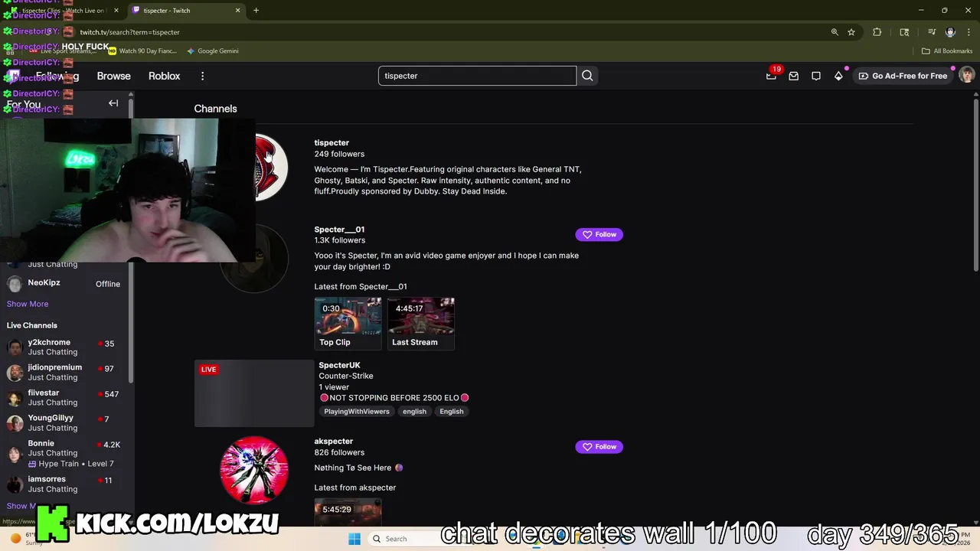Screen dimensions: 980x551
Task: Click the browser address bar URL
Action: (129, 32)
